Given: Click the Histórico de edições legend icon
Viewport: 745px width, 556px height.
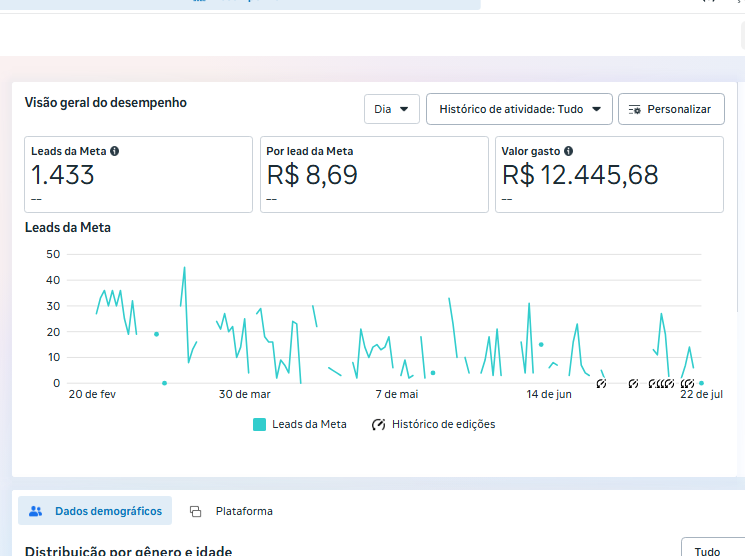Looking at the screenshot, I should coord(379,424).
